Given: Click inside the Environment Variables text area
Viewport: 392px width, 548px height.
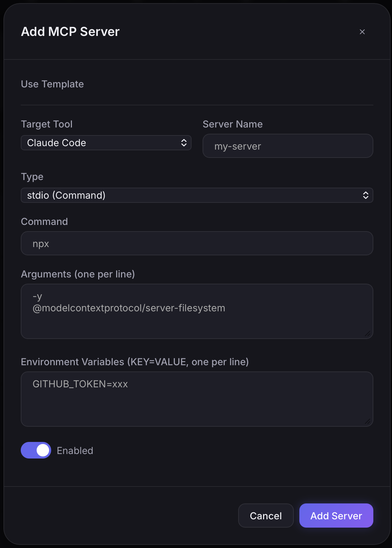Looking at the screenshot, I should click(197, 399).
